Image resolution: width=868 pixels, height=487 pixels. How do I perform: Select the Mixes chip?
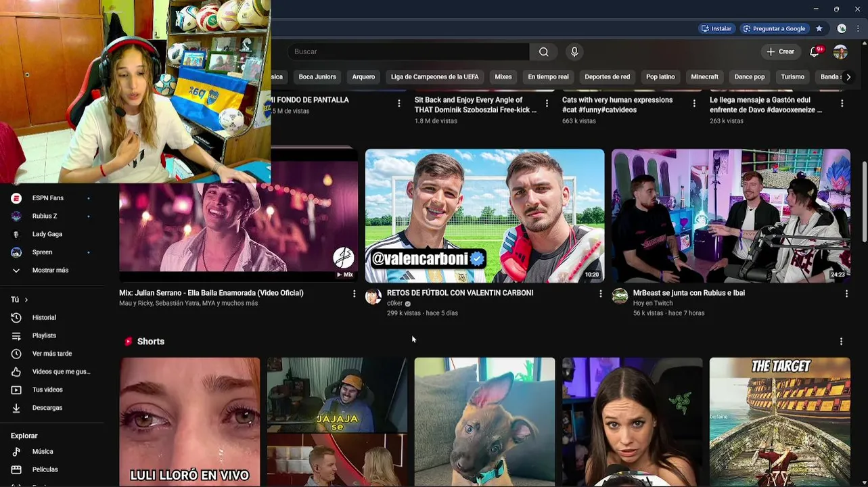click(503, 77)
